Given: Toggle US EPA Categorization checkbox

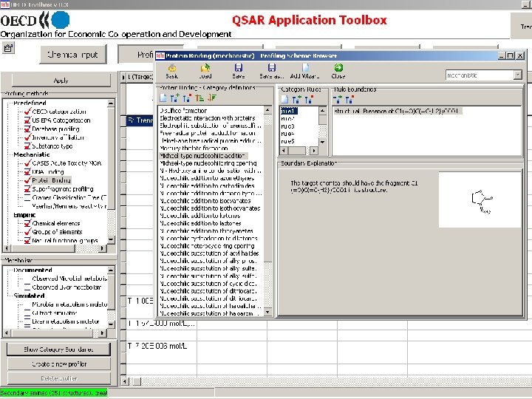Looking at the screenshot, I should [27, 120].
